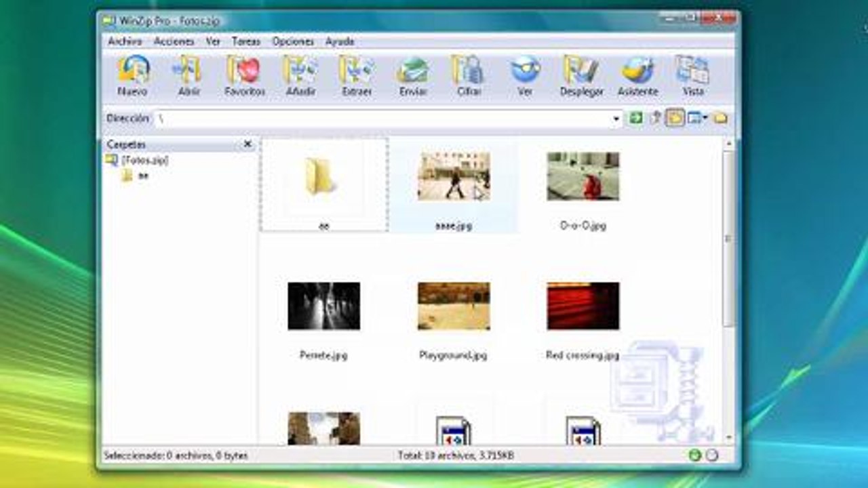Click the views icon in address bar
868x488 pixels.
[x=694, y=118]
